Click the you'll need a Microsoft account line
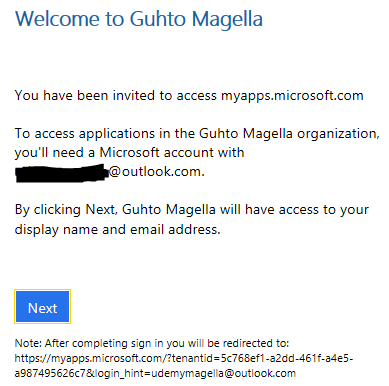Image resolution: width=389 pixels, height=386 pixels. [x=129, y=153]
